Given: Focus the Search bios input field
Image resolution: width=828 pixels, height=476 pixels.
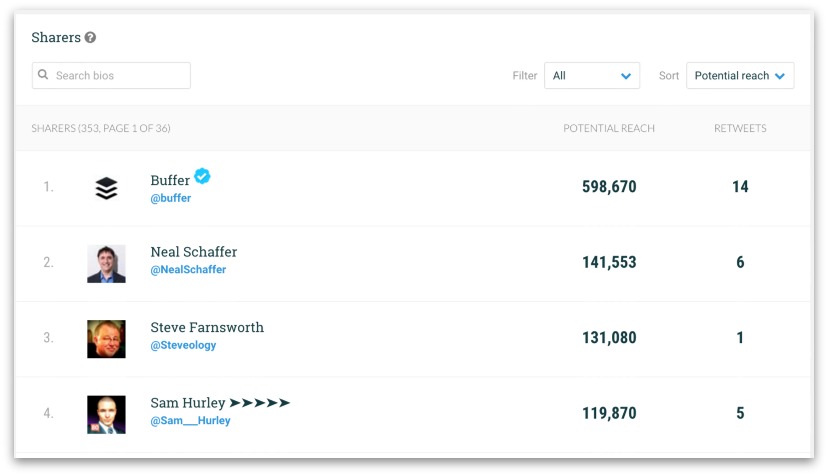Looking at the screenshot, I should click(111, 76).
